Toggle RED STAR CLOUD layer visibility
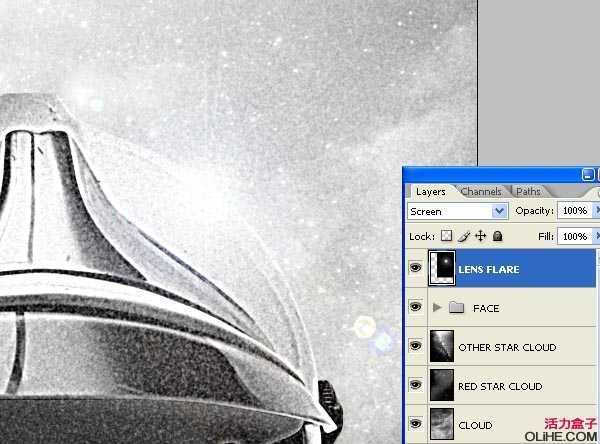 415,386
